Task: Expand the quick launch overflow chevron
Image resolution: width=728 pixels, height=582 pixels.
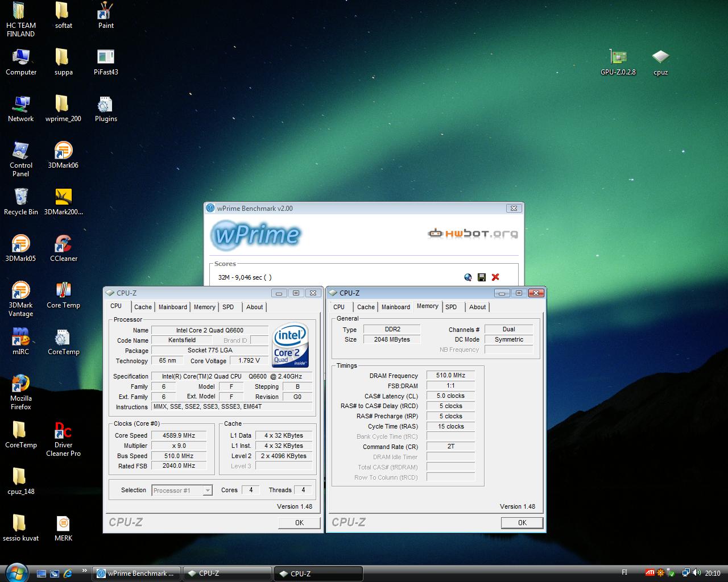Action: coord(85,571)
